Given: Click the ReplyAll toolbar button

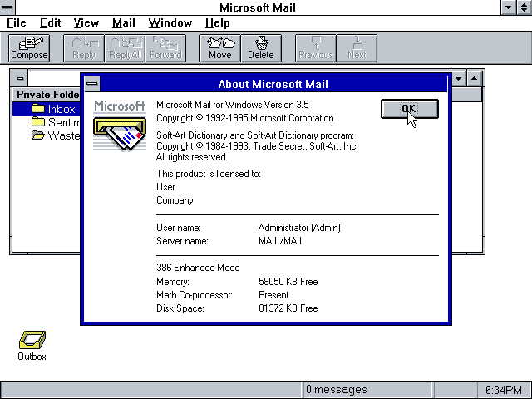Looking at the screenshot, I should coord(125,48).
